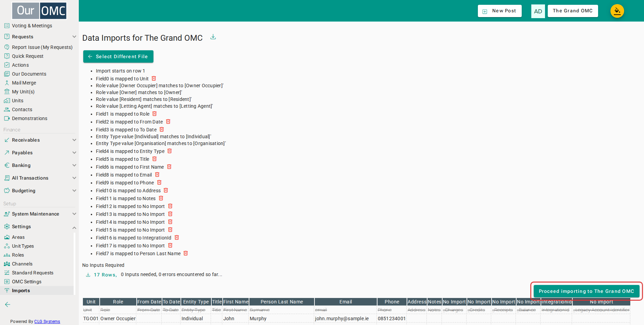
Task: Create a New Post
Action: 500,11
